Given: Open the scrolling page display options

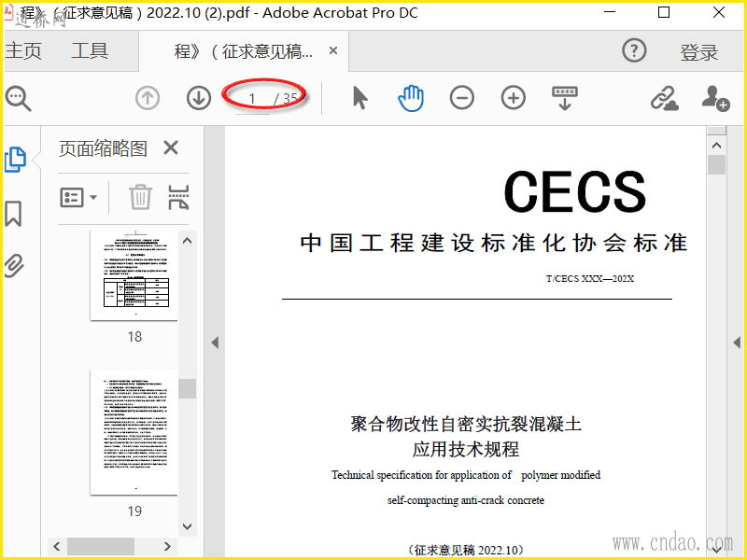Looking at the screenshot, I should pos(565,98).
